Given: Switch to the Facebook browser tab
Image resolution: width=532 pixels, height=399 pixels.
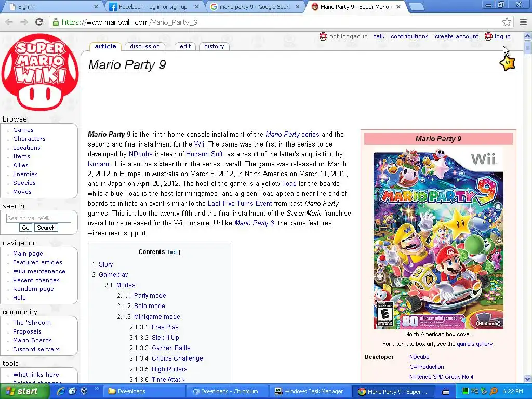Looking at the screenshot, I should (x=153, y=7).
